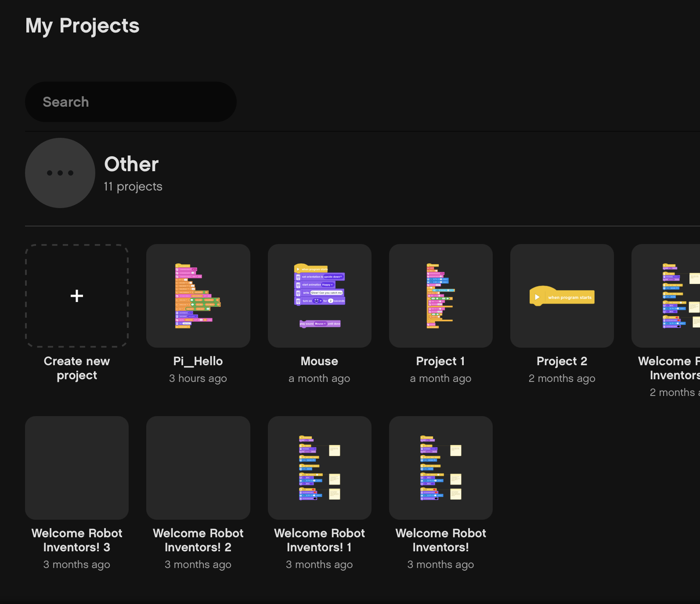Screen dimensions: 700x604
Task: Open Welcome Robot Inventors! 3
Action: (77, 468)
